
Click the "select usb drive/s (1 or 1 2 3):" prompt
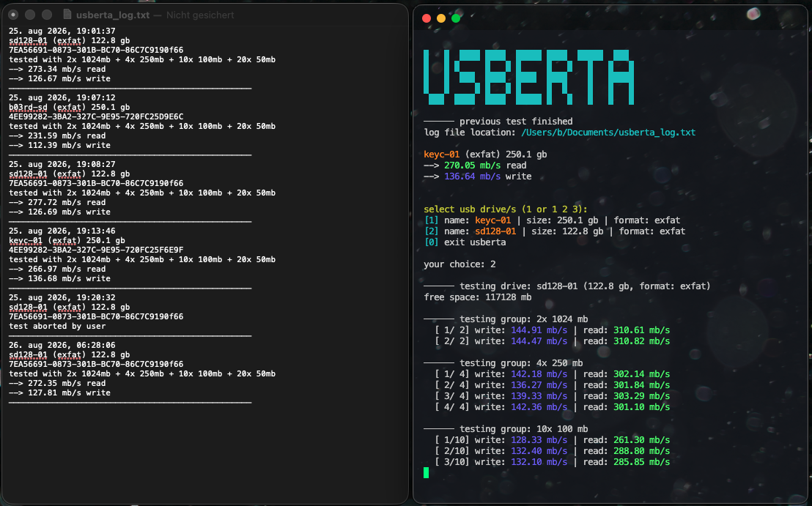point(506,209)
